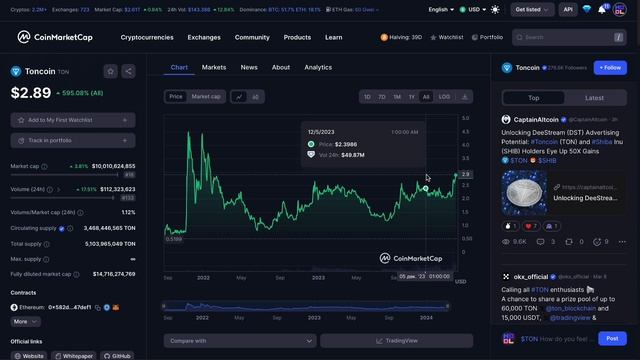Open TradingView chart button
640x360 pixels.
(397, 341)
